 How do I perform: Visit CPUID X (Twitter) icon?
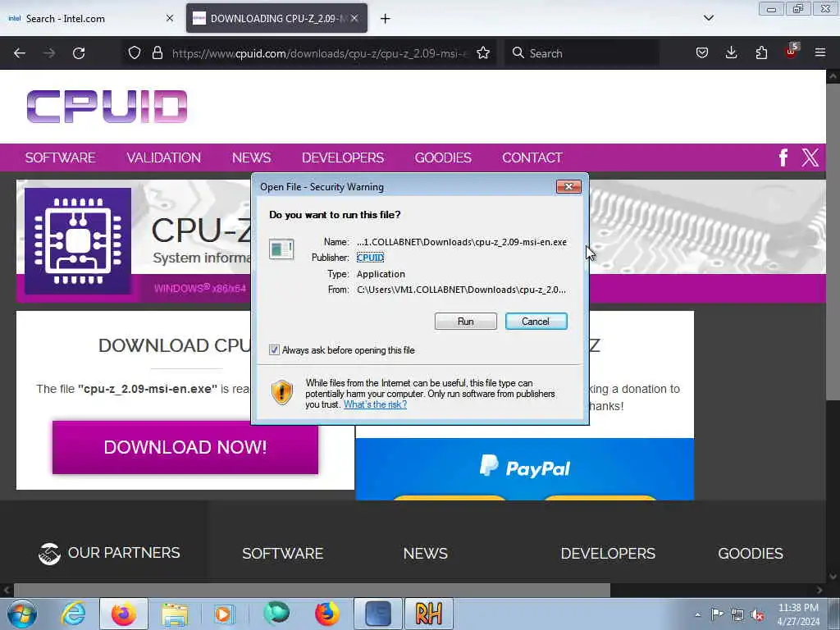coord(810,157)
